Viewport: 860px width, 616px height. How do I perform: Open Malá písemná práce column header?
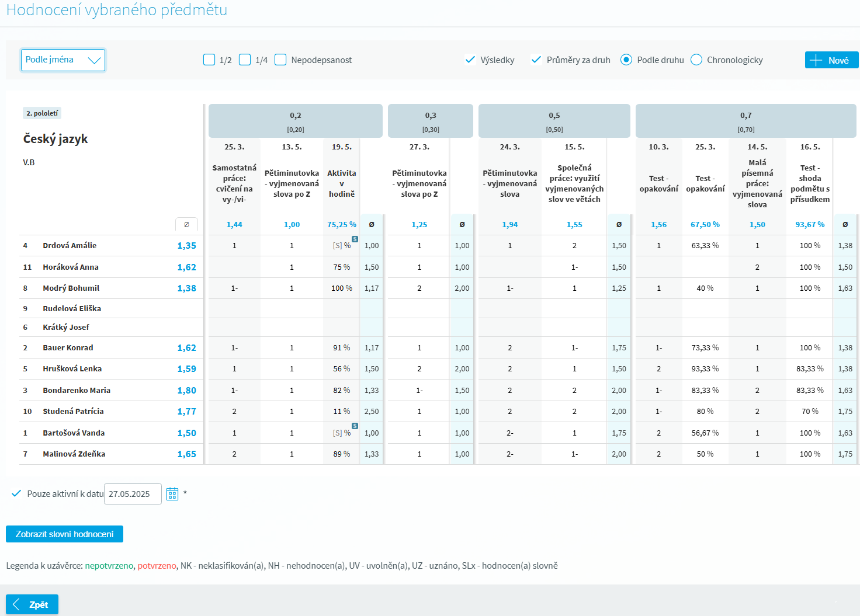point(757,183)
